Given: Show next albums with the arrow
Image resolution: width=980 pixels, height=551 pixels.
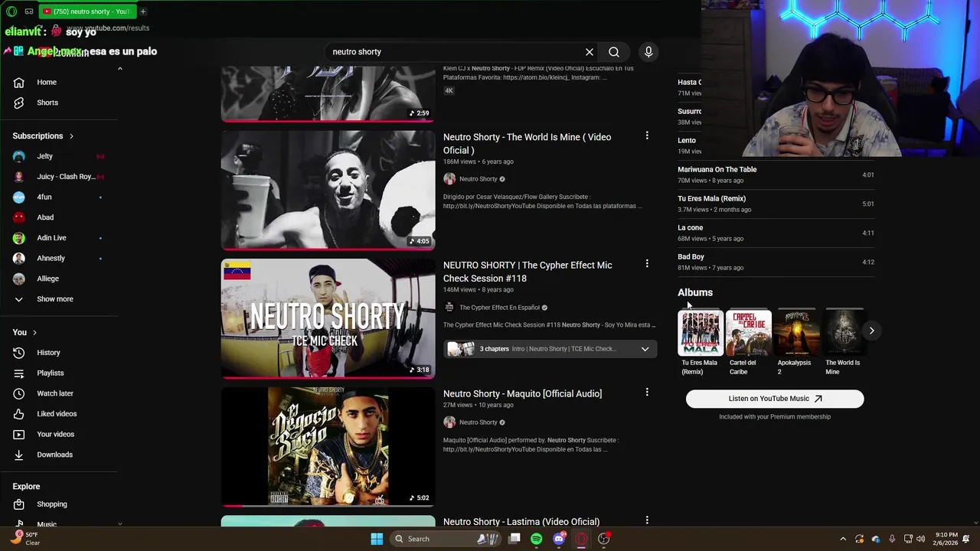Looking at the screenshot, I should (x=871, y=331).
